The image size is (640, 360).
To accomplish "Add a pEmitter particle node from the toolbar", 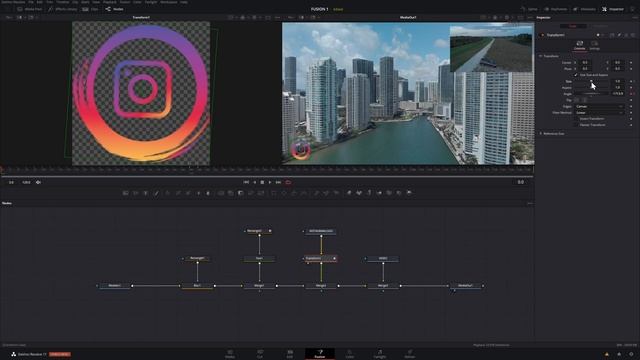I will click(x=316, y=193).
